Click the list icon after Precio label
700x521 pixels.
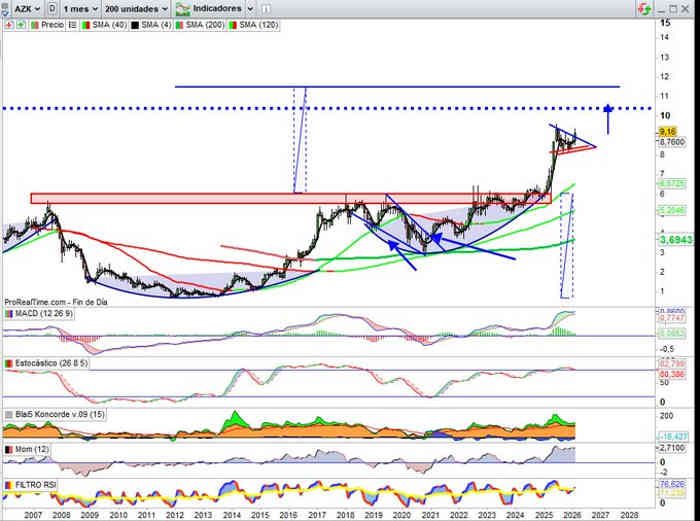[x=70, y=24]
